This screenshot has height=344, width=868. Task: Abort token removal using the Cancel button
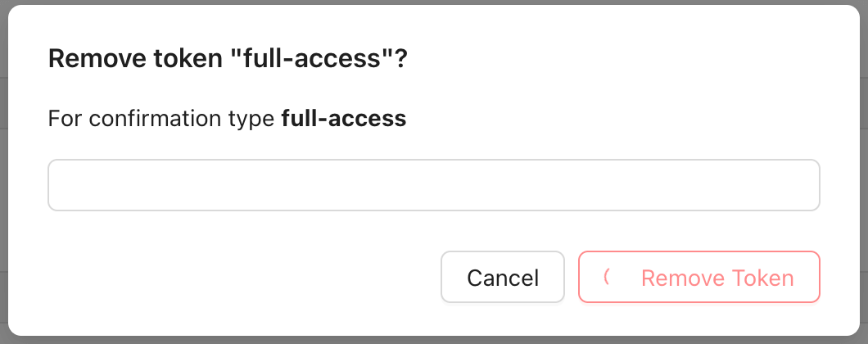tap(503, 278)
